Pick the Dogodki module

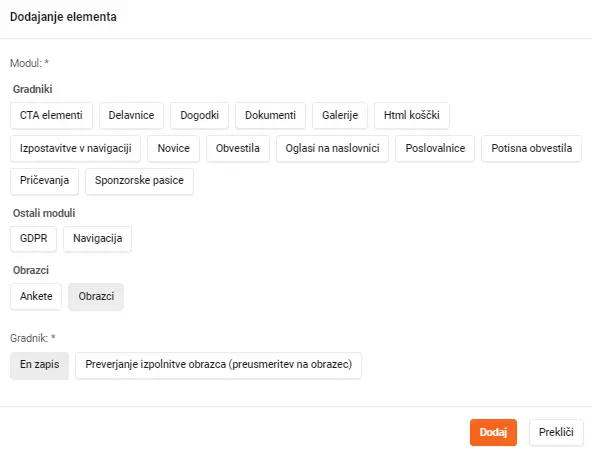point(199,116)
